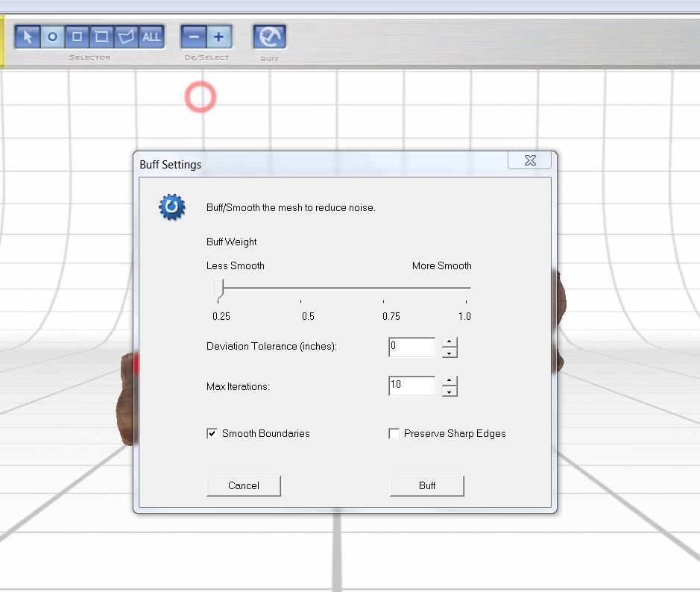Increase Deviation Tolerance with up arrow

[x=450, y=342]
